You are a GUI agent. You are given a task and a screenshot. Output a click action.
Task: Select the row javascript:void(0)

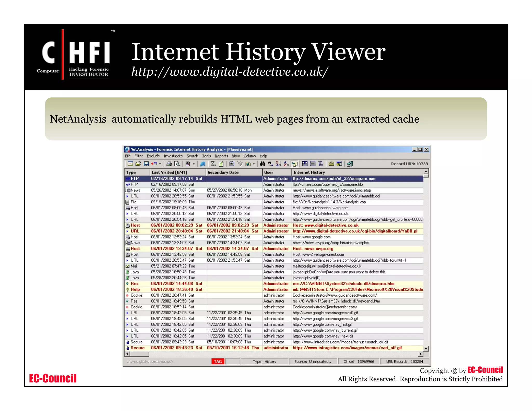pos(274,278)
